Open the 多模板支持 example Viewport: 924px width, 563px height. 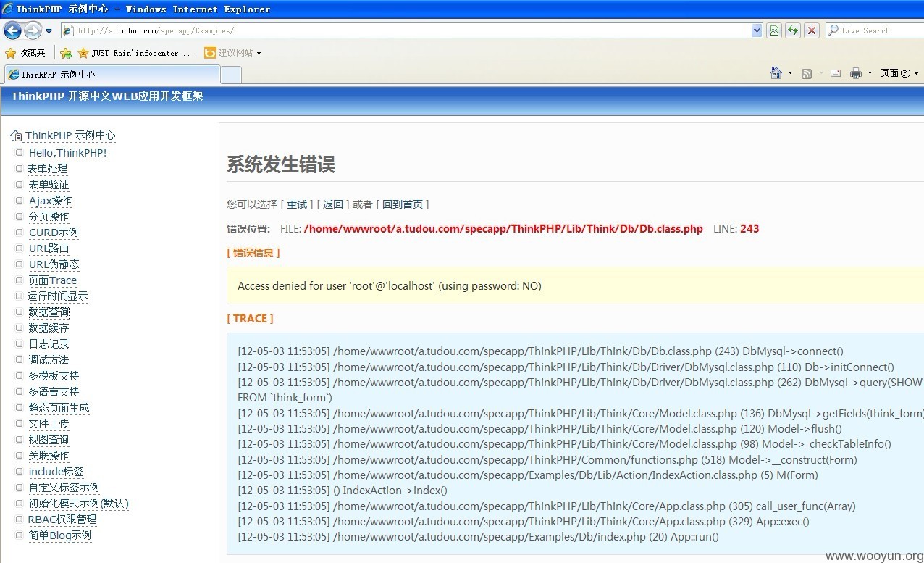54,376
